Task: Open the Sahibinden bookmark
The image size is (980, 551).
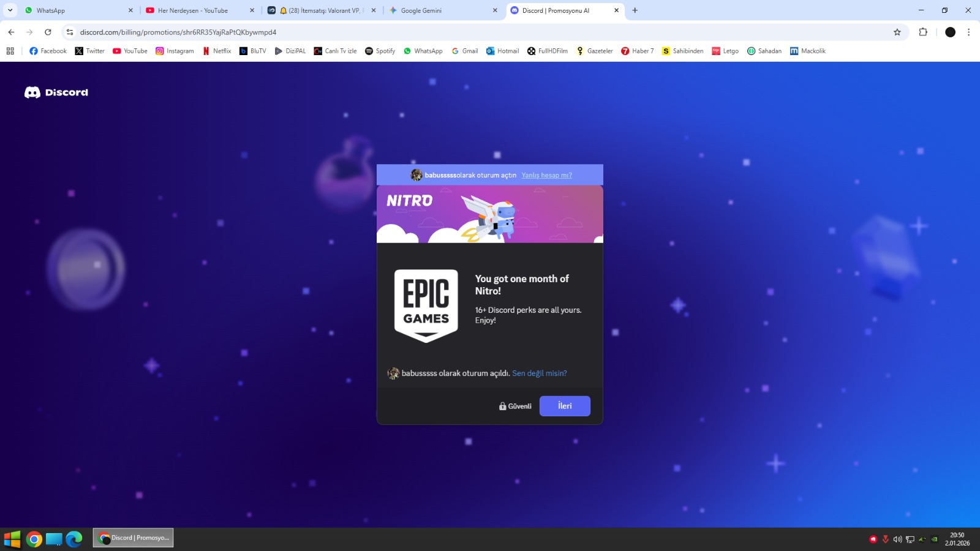Action: (682, 51)
